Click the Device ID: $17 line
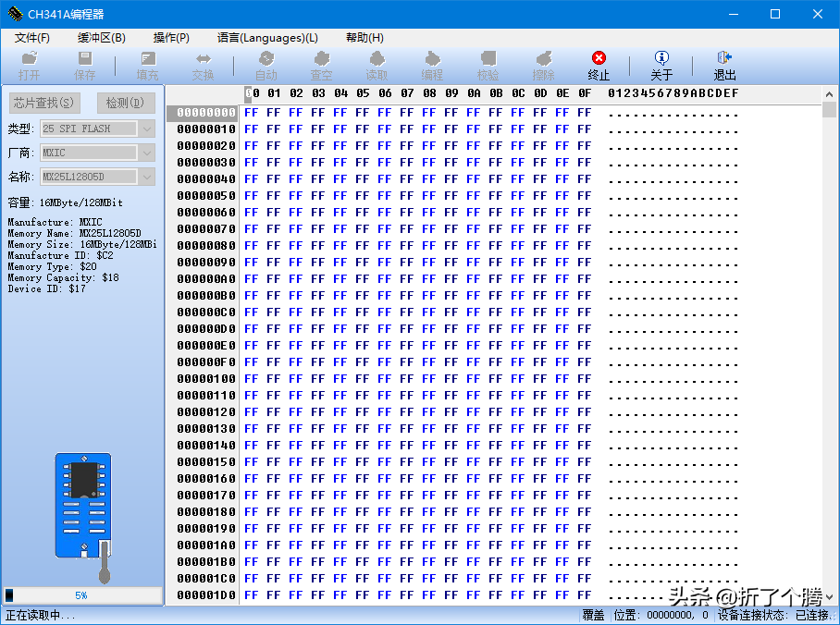Screen dimensions: 840x625 tap(46, 288)
